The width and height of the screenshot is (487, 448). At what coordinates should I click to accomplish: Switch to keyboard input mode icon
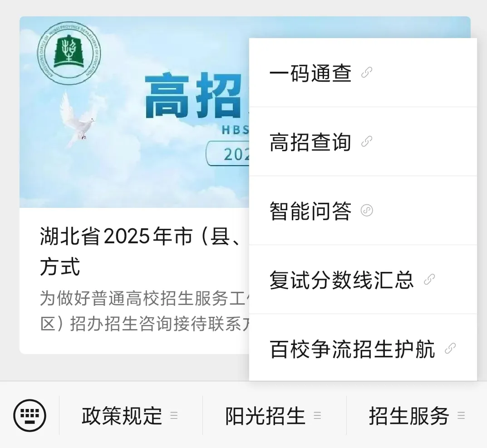tap(30, 415)
